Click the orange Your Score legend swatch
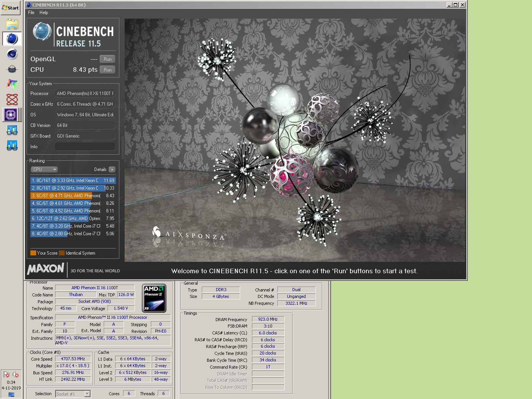This screenshot has width=532, height=399. (x=33, y=253)
